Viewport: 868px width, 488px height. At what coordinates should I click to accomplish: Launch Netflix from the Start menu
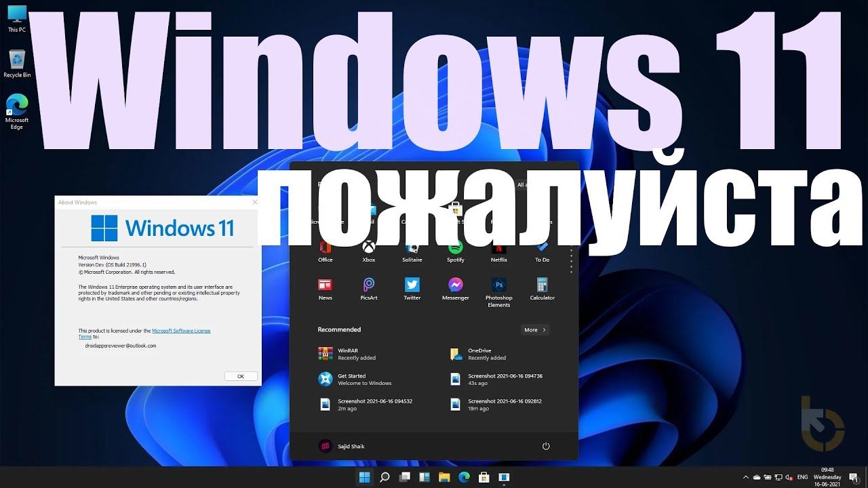(499, 251)
